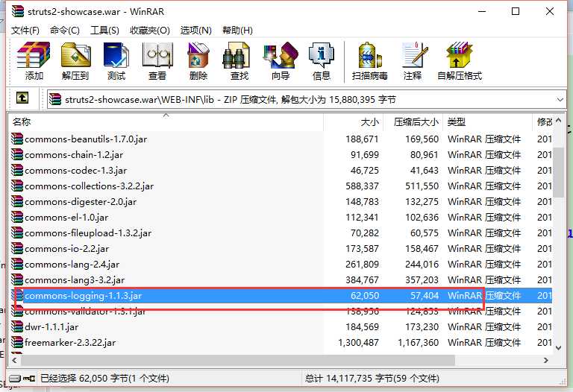Click the vertical scrollbar down arrow
The image size is (573, 392).
click(558, 348)
